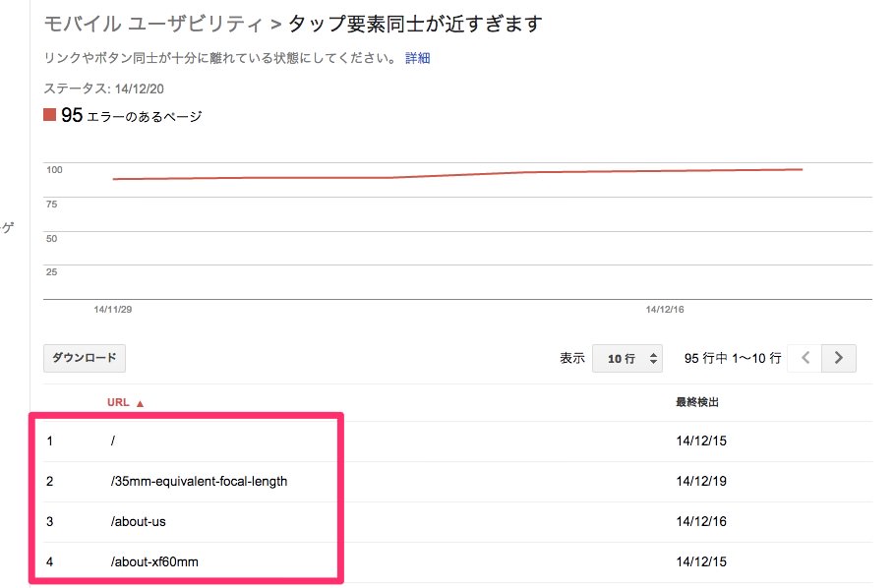This screenshot has height=588, width=895.
Task: Click the red trend line in chart
Action: 456,174
